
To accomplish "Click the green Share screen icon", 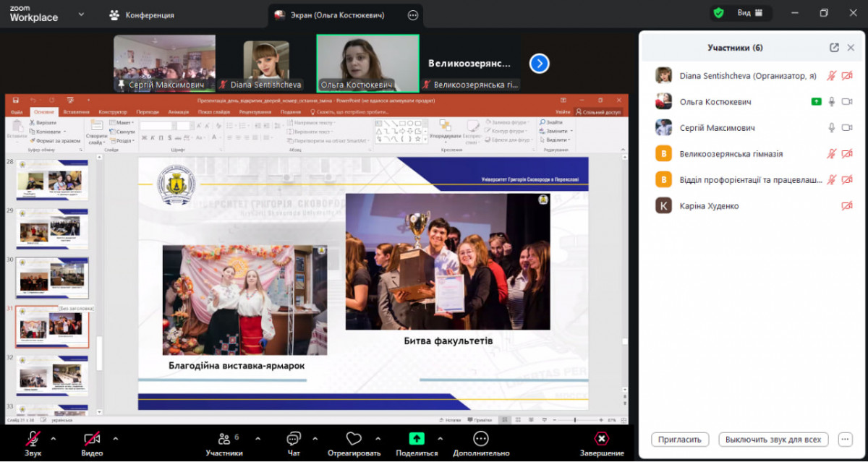I will 417,439.
